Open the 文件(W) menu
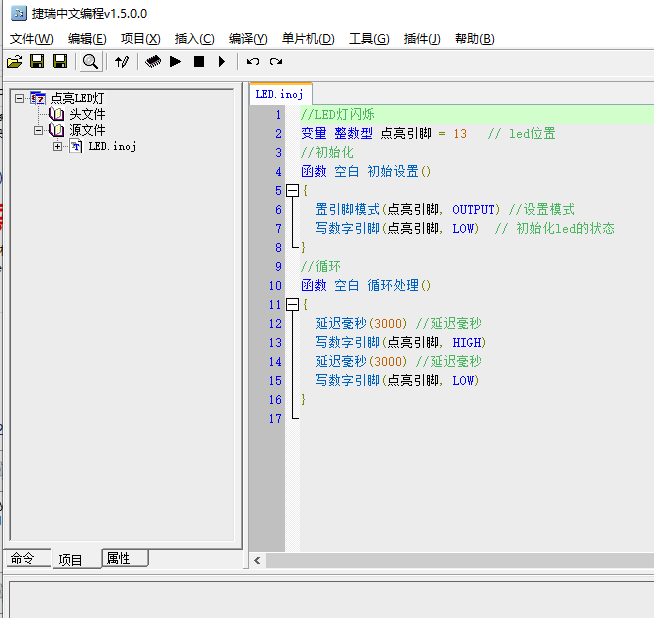Screen dimensions: 654x618 (x=31, y=39)
